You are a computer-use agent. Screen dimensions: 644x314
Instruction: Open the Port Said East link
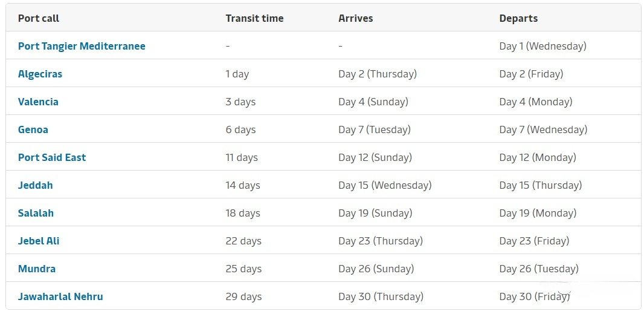[52, 157]
